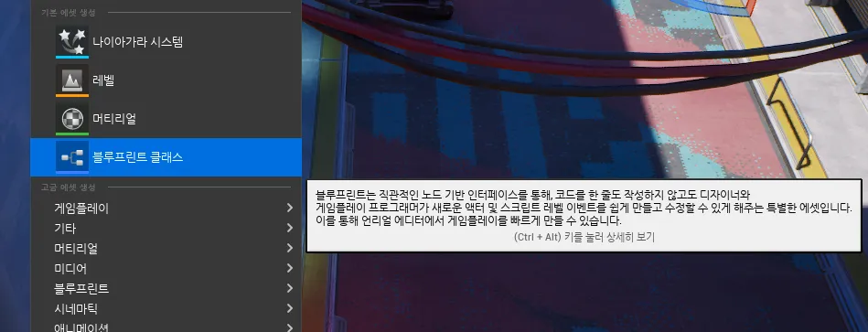Select the highlighted 블루프린트 클래스 entry label
The width and height of the screenshot is (868, 332).
[x=138, y=157]
